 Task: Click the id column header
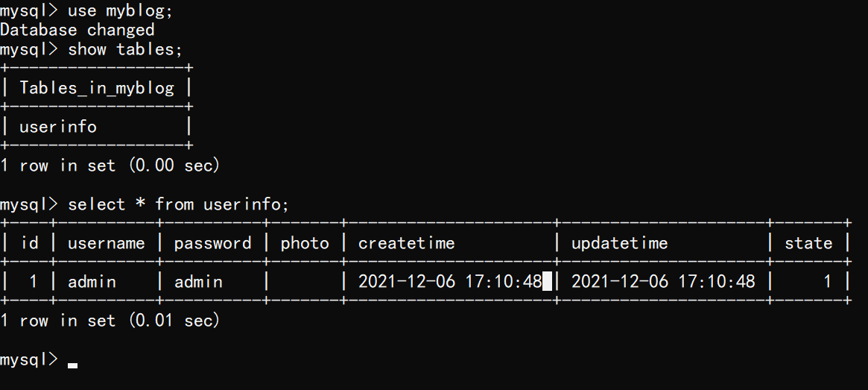click(30, 242)
